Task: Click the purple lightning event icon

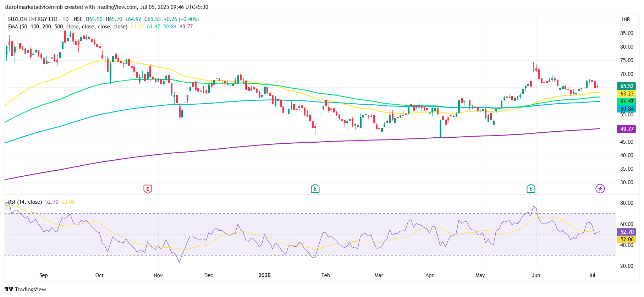Action: 600,188
